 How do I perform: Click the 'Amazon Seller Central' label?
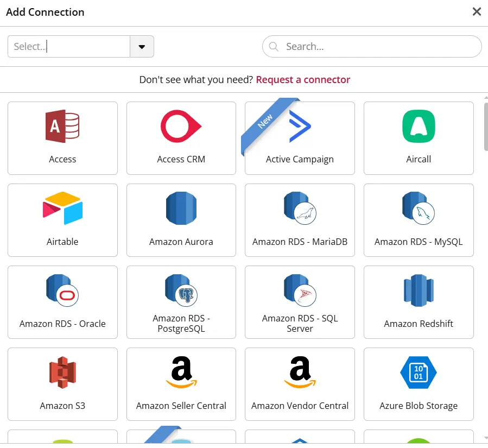click(x=181, y=406)
